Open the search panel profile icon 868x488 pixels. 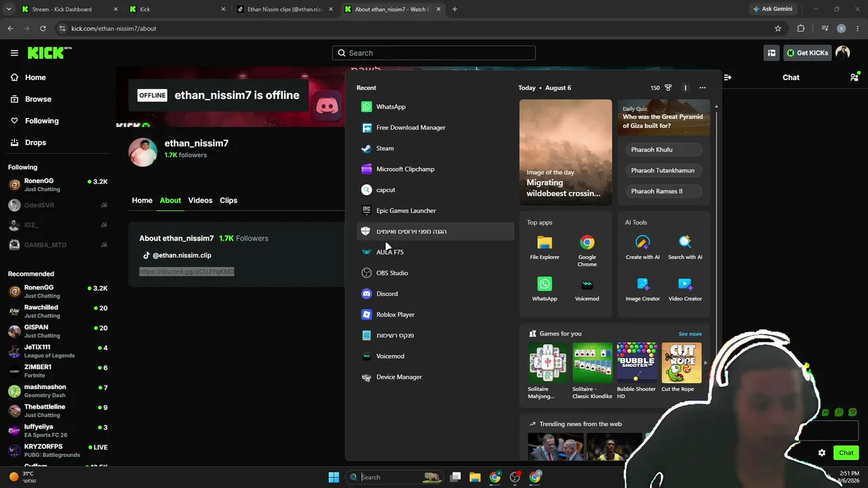click(685, 87)
